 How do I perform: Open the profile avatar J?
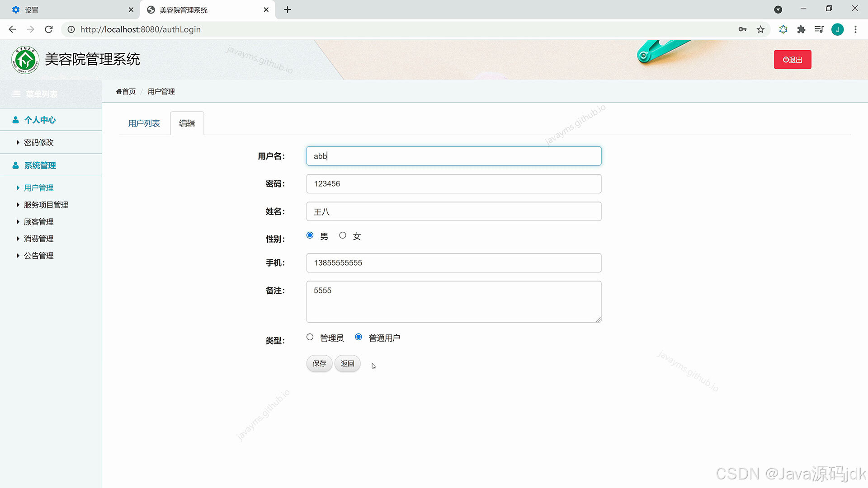[x=837, y=29]
